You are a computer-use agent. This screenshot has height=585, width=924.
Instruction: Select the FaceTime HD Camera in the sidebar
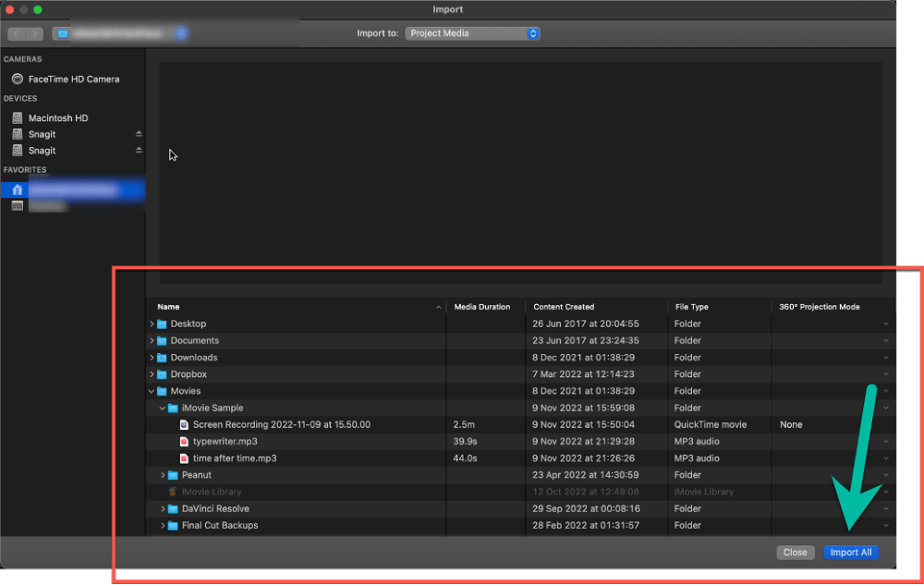67,79
